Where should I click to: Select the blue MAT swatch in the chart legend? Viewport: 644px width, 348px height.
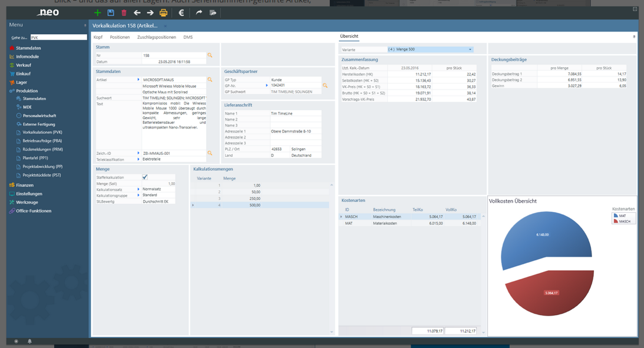click(x=616, y=216)
